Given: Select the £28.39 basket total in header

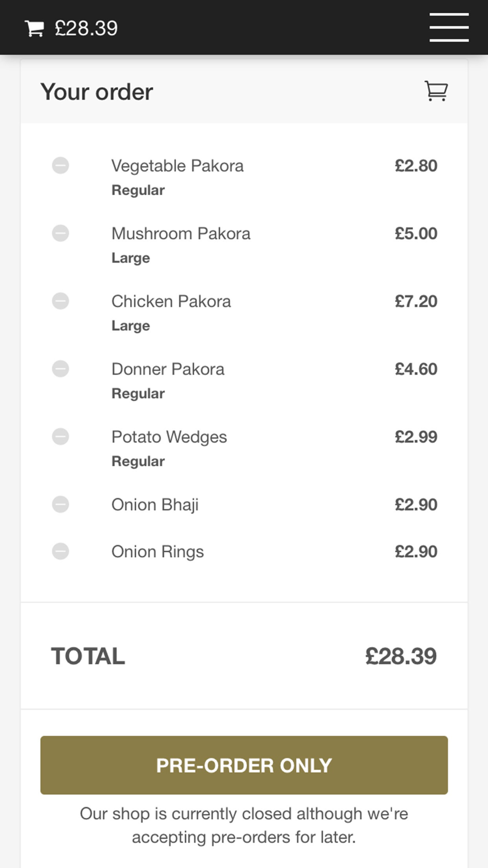Looking at the screenshot, I should 86,28.
